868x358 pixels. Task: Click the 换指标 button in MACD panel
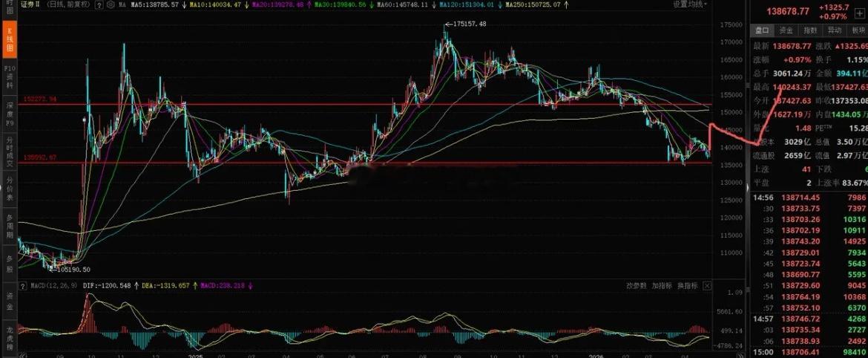(687, 286)
